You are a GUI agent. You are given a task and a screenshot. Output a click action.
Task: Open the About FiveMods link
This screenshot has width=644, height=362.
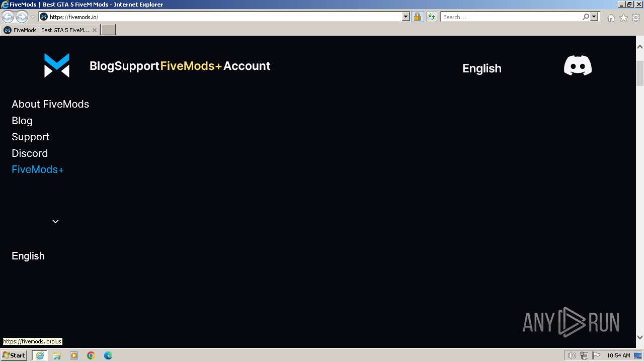click(x=50, y=104)
